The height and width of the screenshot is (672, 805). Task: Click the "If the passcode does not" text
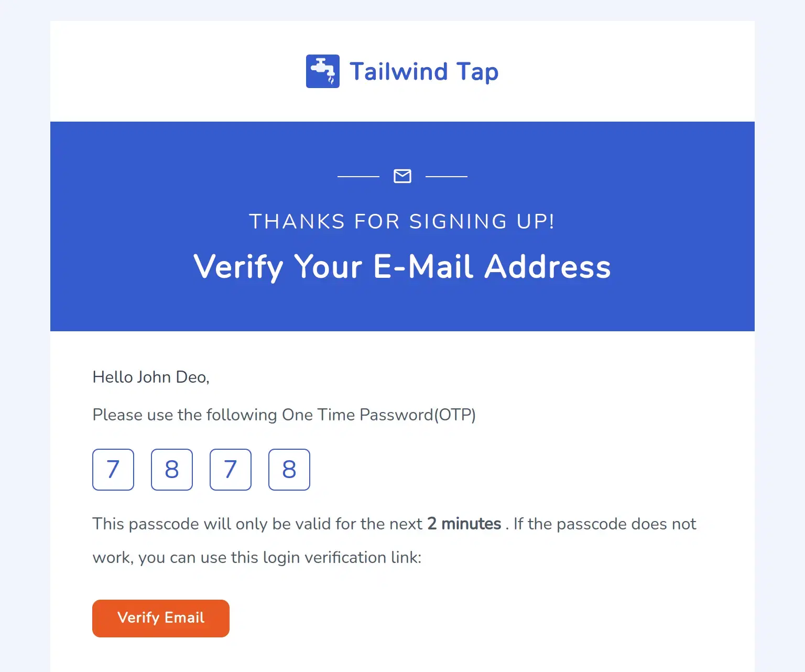coord(605,524)
